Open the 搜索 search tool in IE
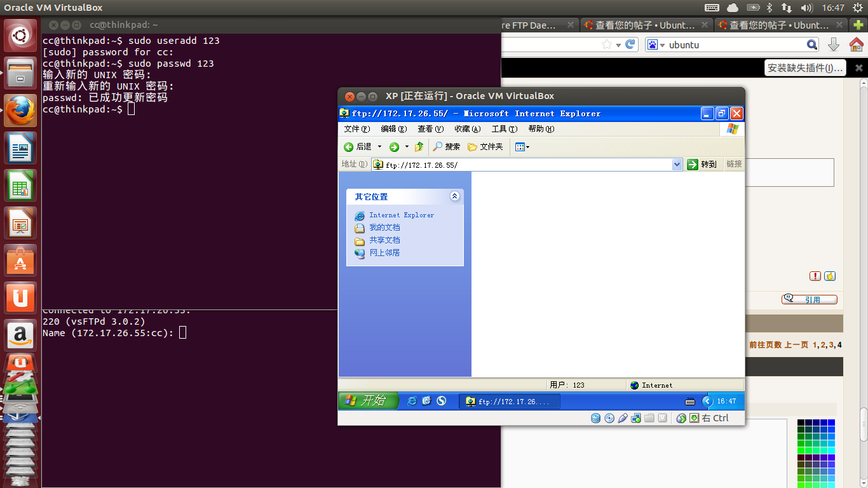 tap(447, 147)
